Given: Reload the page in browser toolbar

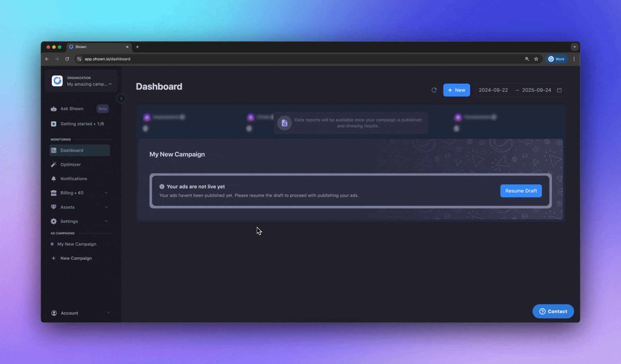Looking at the screenshot, I should (67, 59).
